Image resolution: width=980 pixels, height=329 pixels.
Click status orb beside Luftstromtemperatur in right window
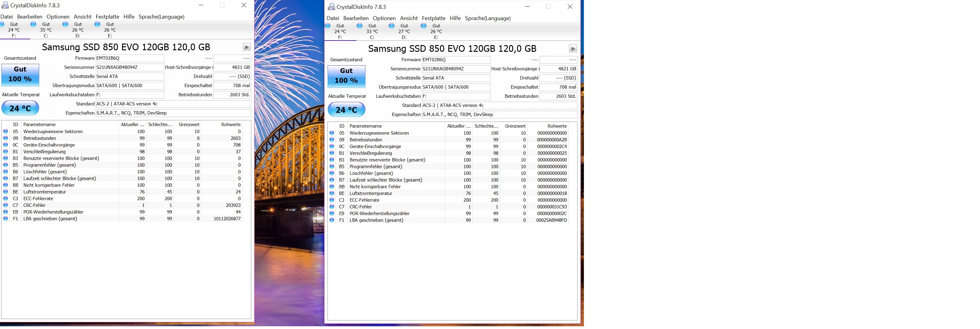332,193
